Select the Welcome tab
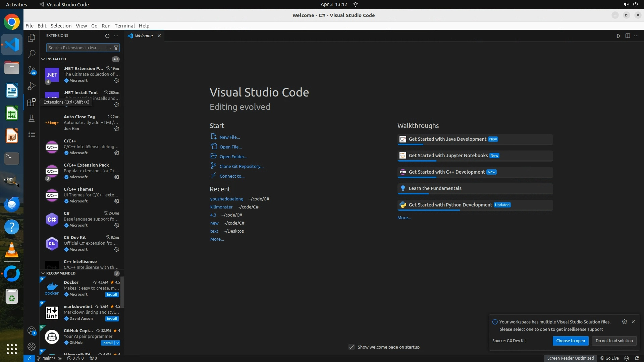The image size is (644, 362). 144,36
